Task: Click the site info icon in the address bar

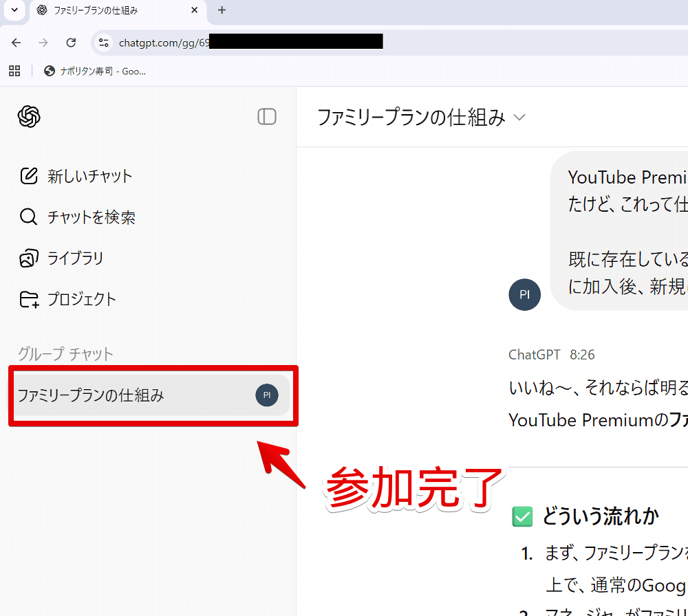Action: point(105,42)
